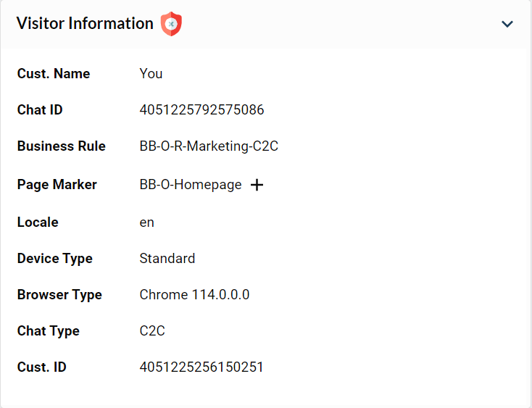Click the Business Rule label

[x=62, y=146]
